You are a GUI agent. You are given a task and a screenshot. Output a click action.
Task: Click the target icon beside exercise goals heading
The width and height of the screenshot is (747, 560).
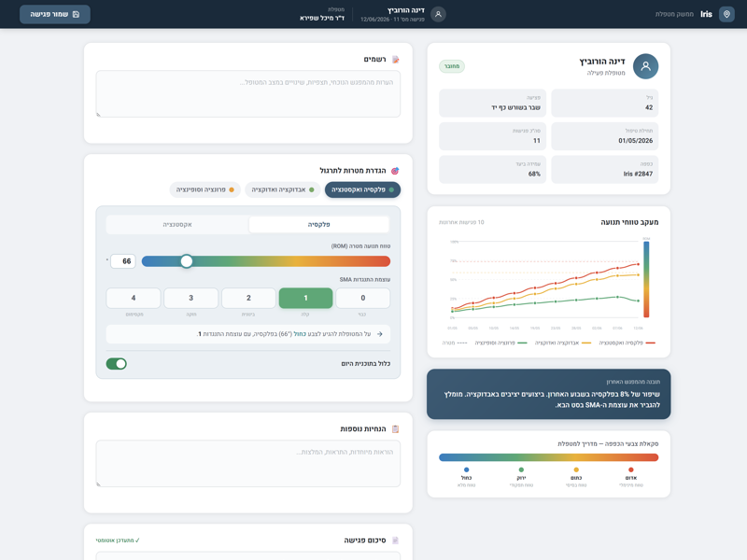tap(395, 171)
